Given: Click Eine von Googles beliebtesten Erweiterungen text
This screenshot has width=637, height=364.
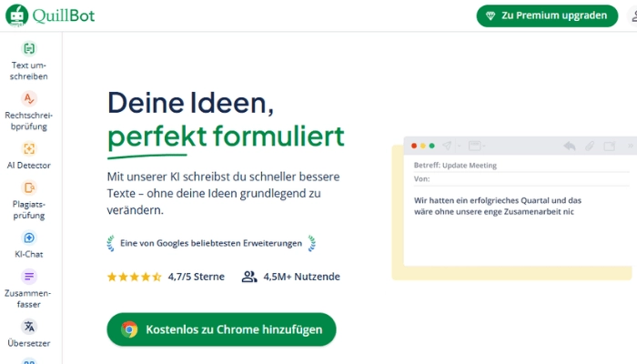Looking at the screenshot, I should 211,243.
